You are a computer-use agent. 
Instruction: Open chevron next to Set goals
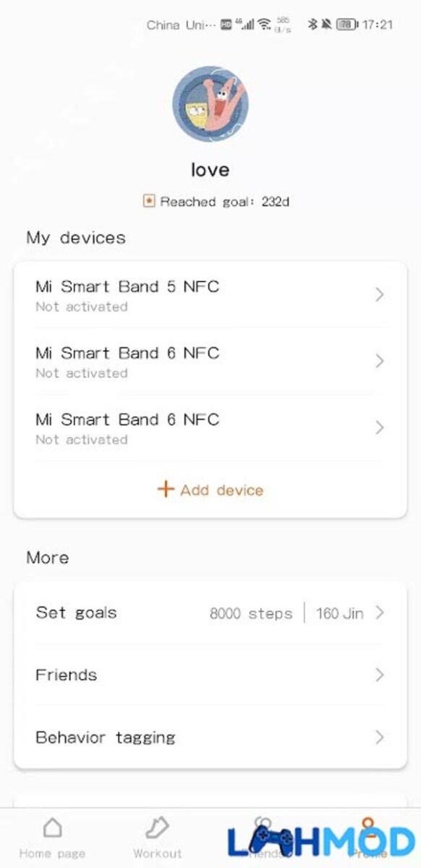pyautogui.click(x=380, y=613)
